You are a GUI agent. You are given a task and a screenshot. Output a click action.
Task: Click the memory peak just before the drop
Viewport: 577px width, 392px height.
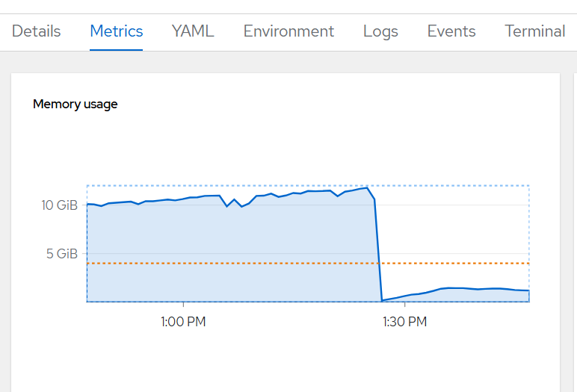[366, 187]
